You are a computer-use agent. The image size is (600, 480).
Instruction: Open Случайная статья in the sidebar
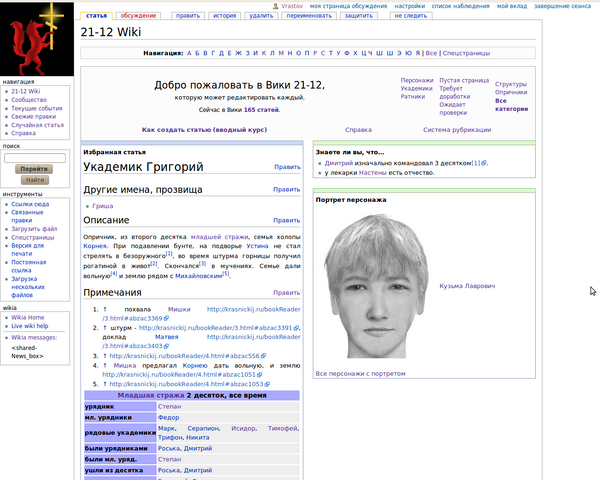pyautogui.click(x=38, y=125)
